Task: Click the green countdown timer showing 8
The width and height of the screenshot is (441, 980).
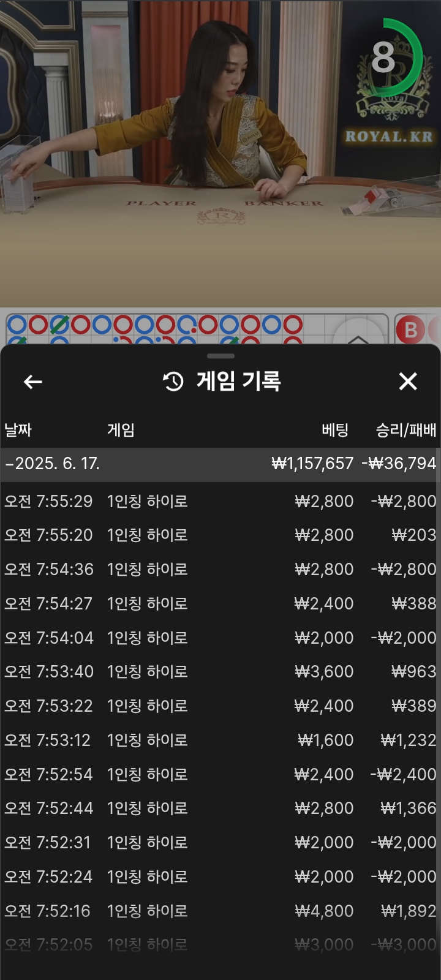Action: (388, 58)
